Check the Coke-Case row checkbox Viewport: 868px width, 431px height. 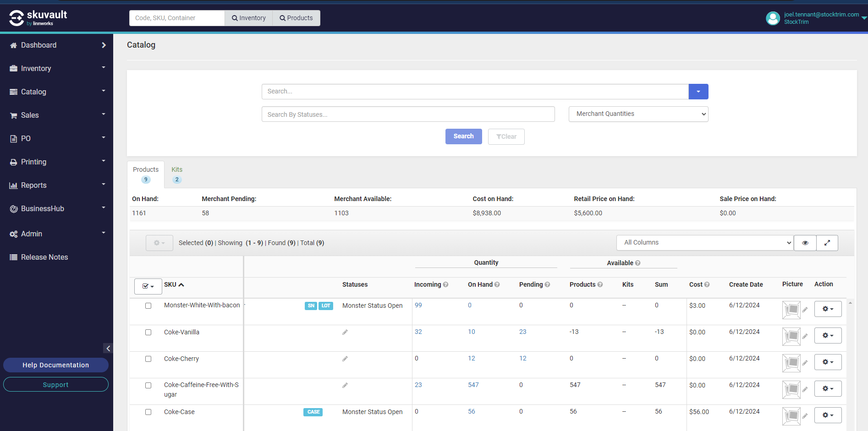point(148,412)
